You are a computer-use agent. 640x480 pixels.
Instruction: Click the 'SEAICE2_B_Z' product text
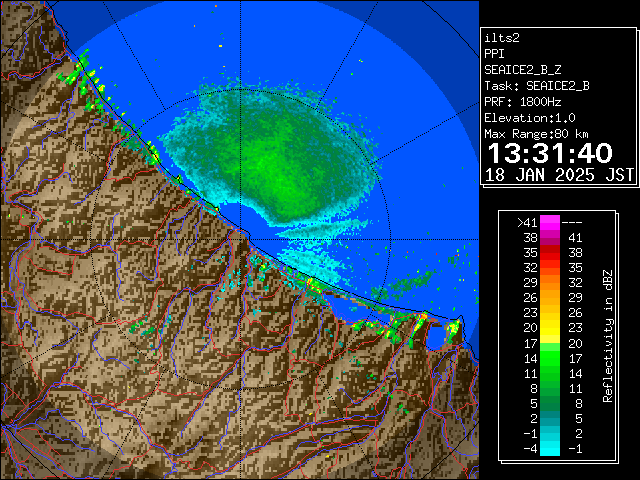coord(523,70)
